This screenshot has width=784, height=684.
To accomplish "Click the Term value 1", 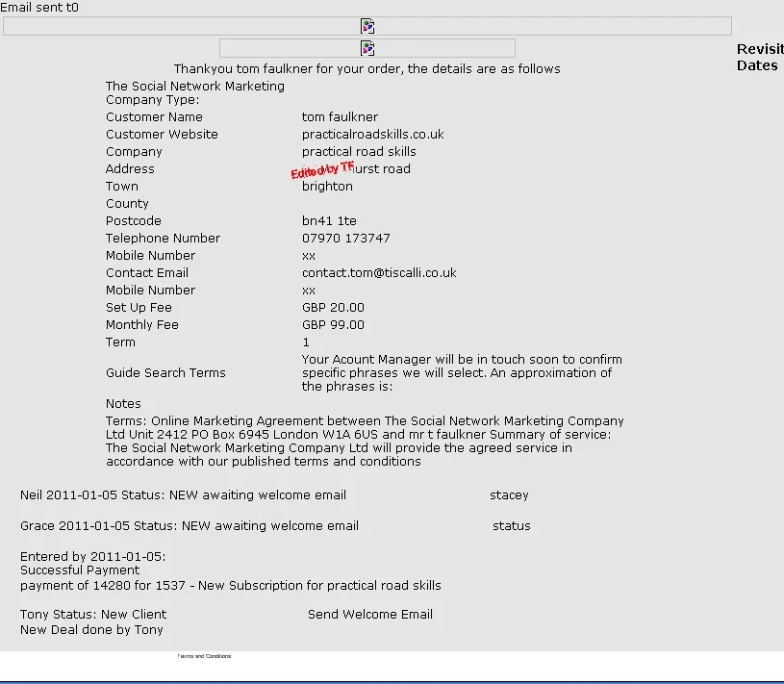I will click(306, 342).
